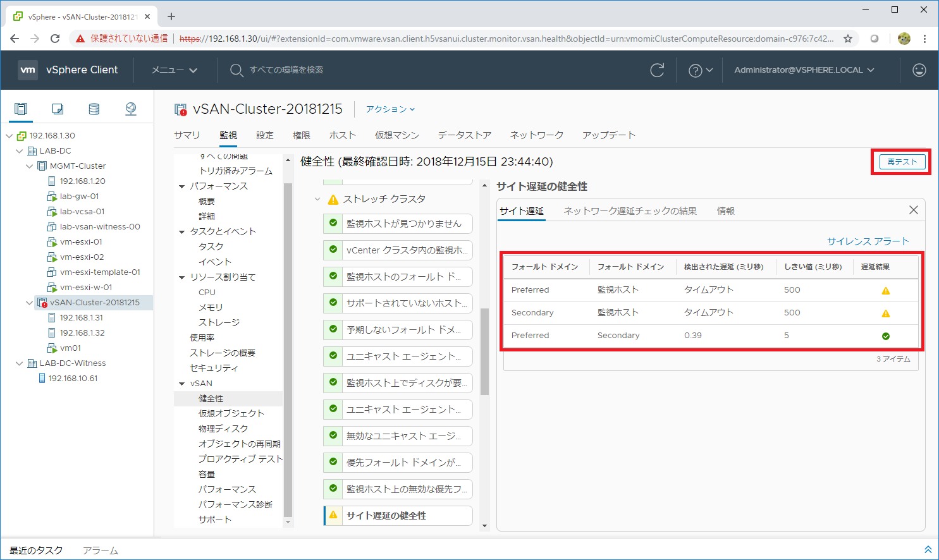Click the health check list scrollbar thumb
Viewport: 939px width, 560px height.
pos(485,351)
